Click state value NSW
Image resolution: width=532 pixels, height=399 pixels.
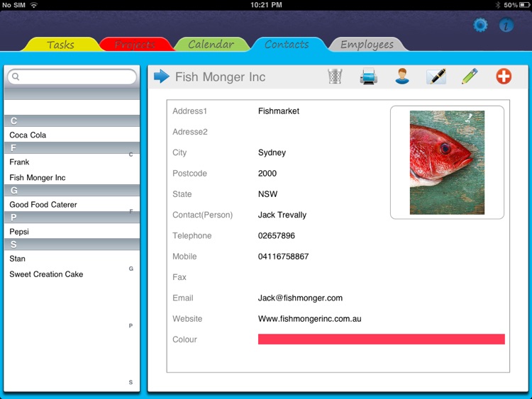coord(267,194)
